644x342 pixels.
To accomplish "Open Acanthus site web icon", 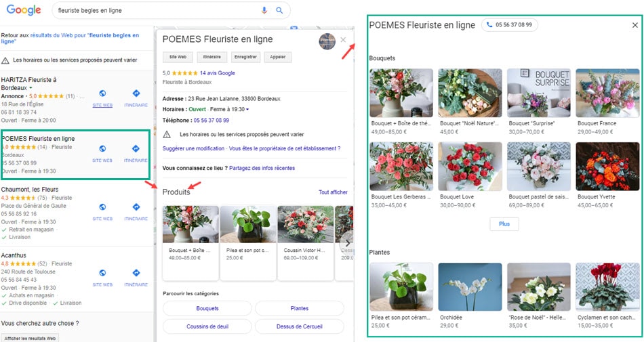I will [x=102, y=273].
